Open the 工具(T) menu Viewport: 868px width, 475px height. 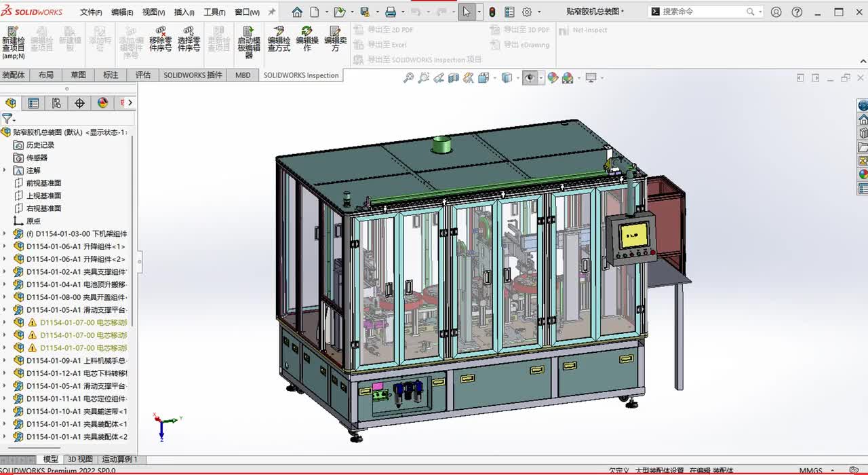pyautogui.click(x=214, y=12)
